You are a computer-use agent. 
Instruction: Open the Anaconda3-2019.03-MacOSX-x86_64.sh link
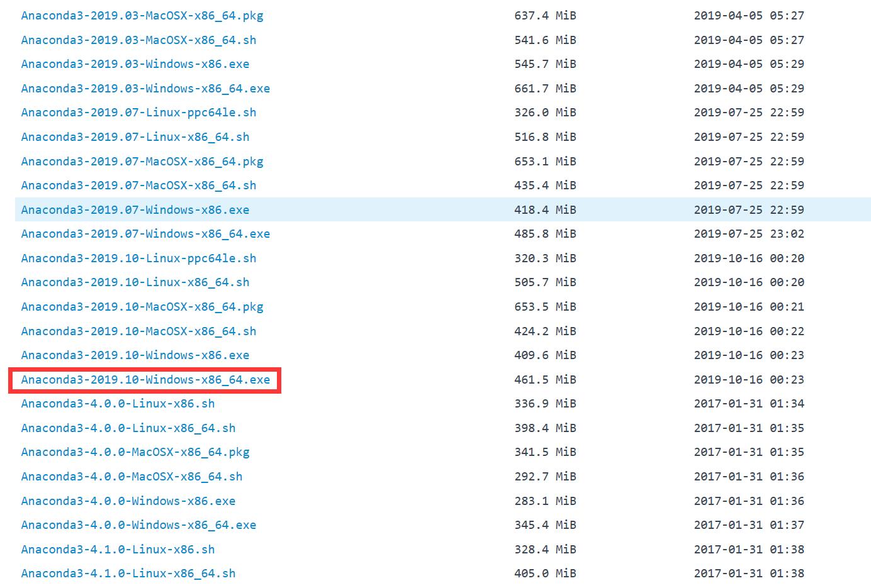coord(138,40)
